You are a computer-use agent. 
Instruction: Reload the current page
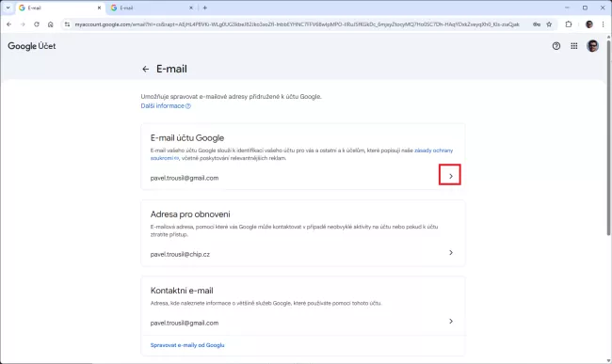37,24
